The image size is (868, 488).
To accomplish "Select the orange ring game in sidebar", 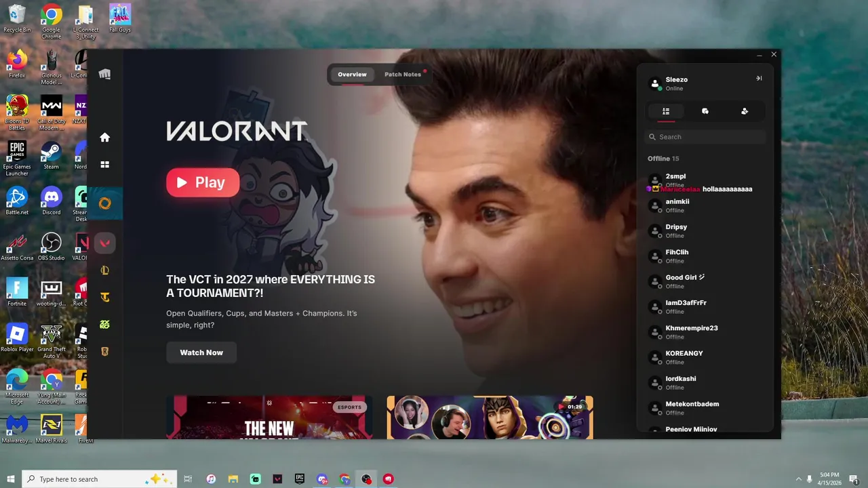I will click(104, 203).
